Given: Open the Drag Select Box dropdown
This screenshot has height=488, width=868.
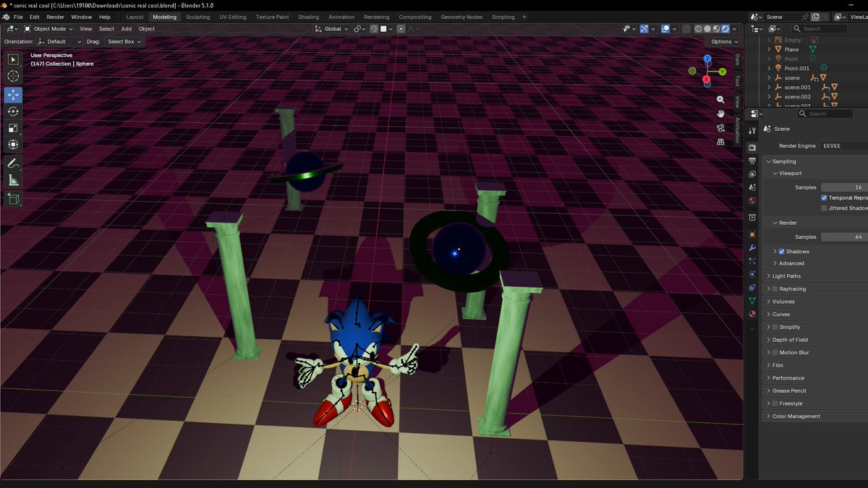Looking at the screenshot, I should [x=123, y=42].
